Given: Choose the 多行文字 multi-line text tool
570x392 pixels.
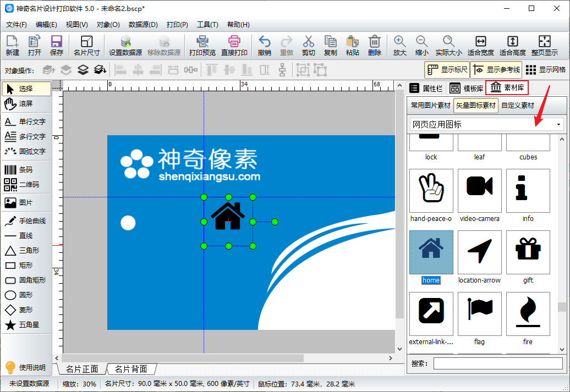Looking at the screenshot, I should point(26,136).
